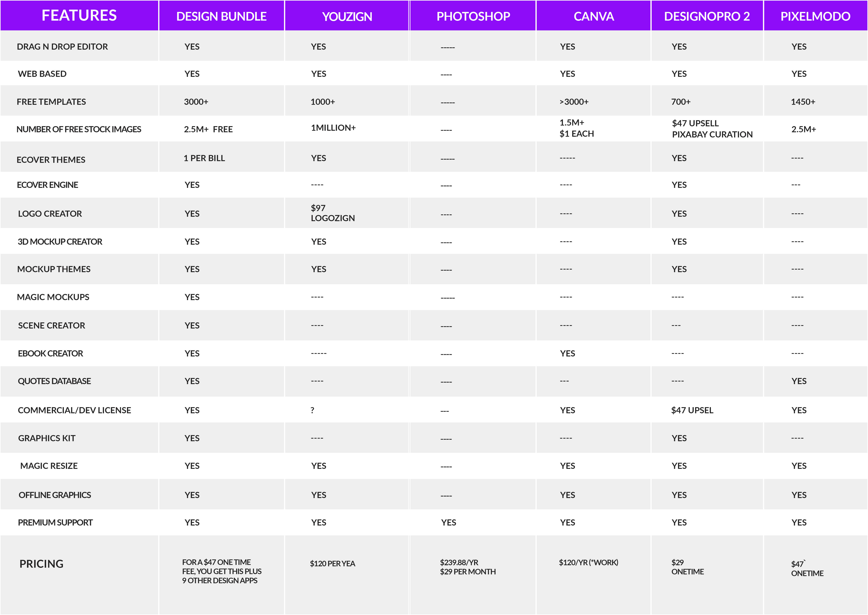Screen dimensions: 868x615
Task: Select the DESIGN BUNDLE column header
Action: click(x=221, y=16)
